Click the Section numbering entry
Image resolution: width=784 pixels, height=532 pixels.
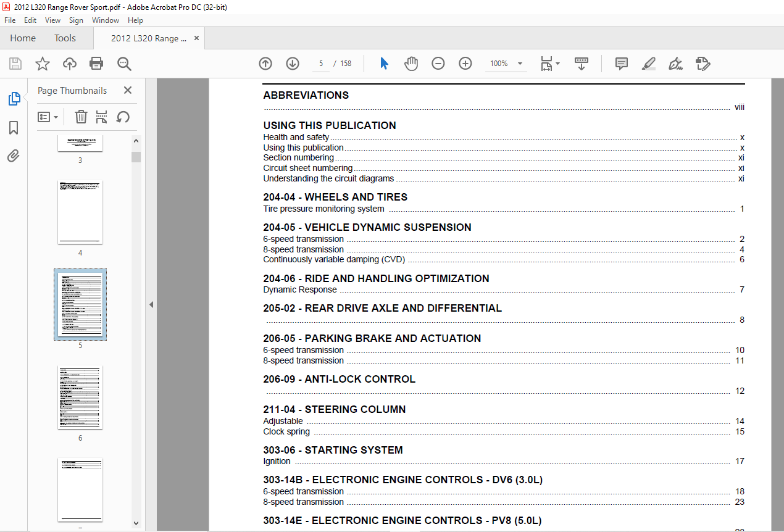pos(298,157)
